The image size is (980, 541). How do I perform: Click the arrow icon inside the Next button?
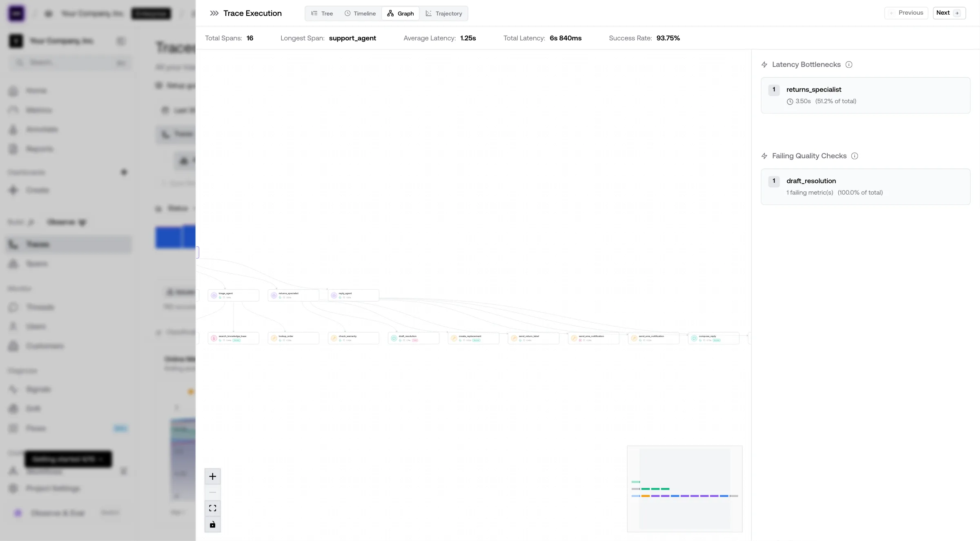point(957,13)
